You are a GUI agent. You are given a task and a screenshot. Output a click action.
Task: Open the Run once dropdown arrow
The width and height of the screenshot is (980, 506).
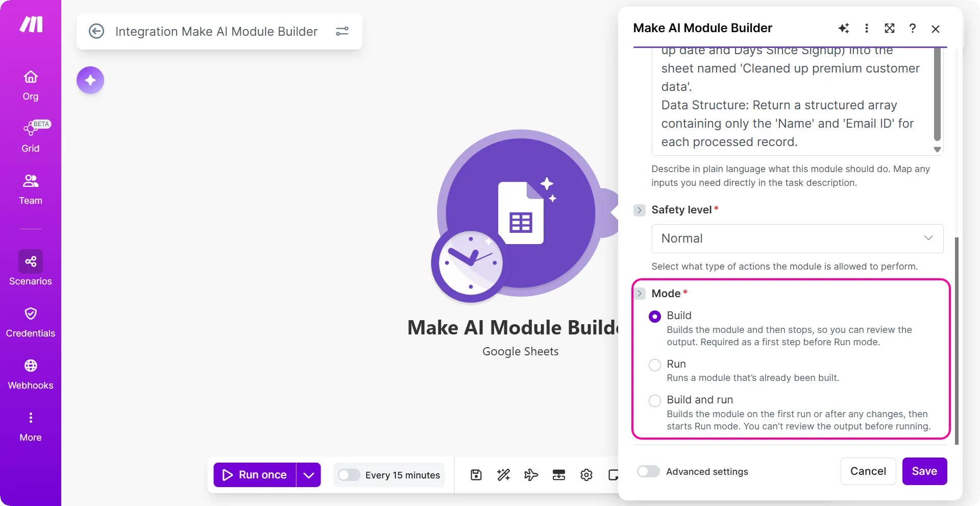click(308, 475)
